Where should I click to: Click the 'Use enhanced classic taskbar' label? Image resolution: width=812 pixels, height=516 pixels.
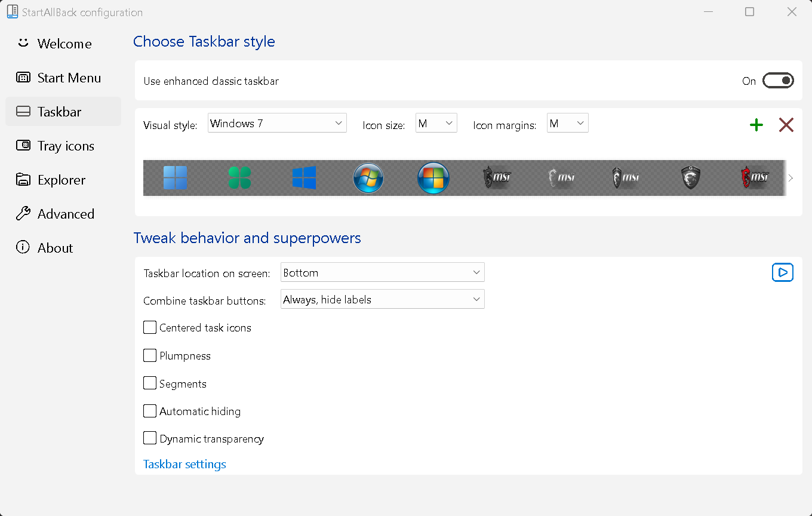pos(211,81)
